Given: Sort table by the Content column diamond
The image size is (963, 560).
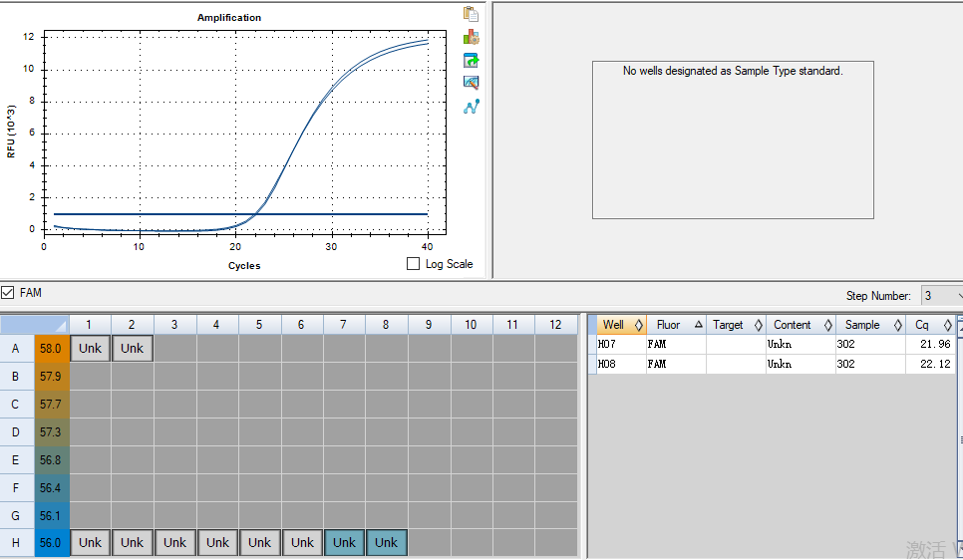Looking at the screenshot, I should pos(827,325).
